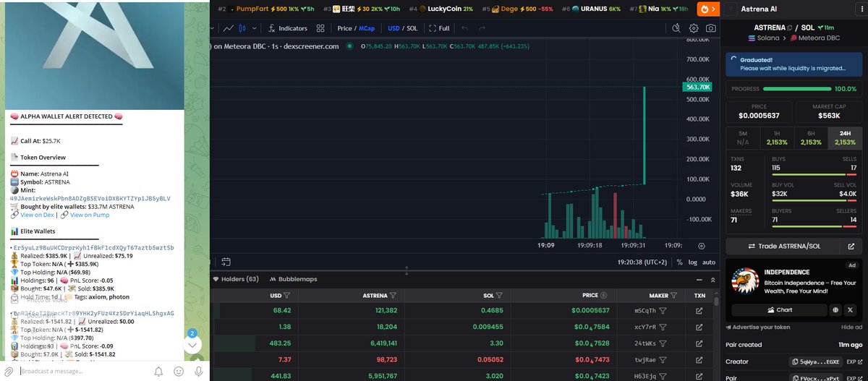Click the time axis settings icon
Image resolution: width=868 pixels, height=381 pixels.
701,246
